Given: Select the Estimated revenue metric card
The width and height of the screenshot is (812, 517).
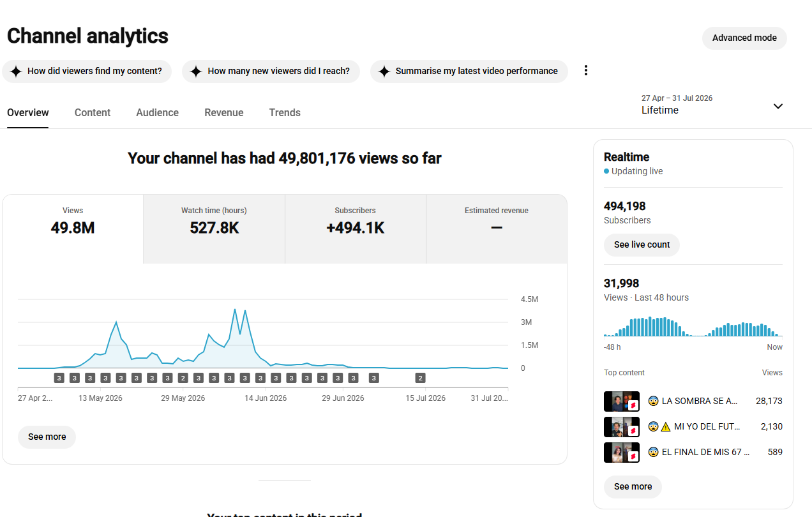Looking at the screenshot, I should [497, 229].
